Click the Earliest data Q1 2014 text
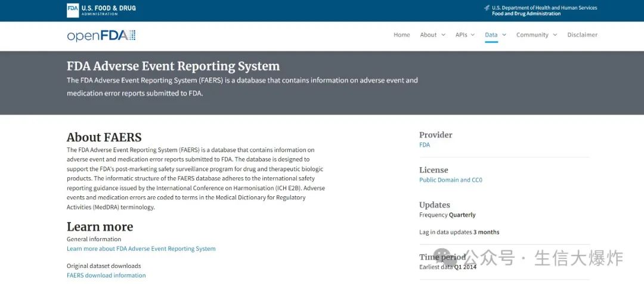The height and width of the screenshot is (284, 644). pos(448,267)
